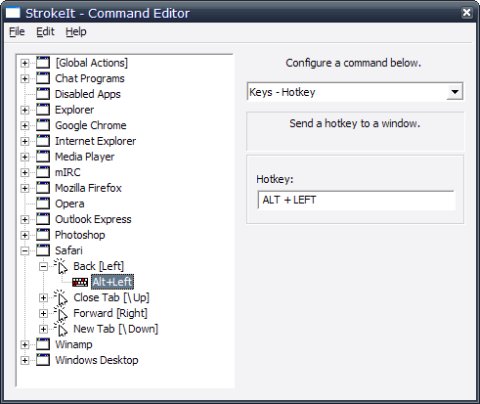This screenshot has width=480, height=404.
Task: Click the gesture icon beside Forward [Right]
Action: pyautogui.click(x=61, y=313)
